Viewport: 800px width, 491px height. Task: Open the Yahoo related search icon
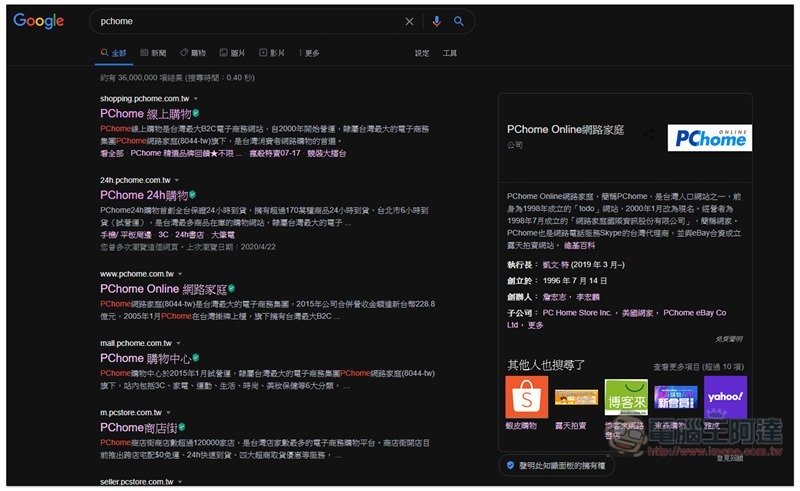click(x=725, y=396)
